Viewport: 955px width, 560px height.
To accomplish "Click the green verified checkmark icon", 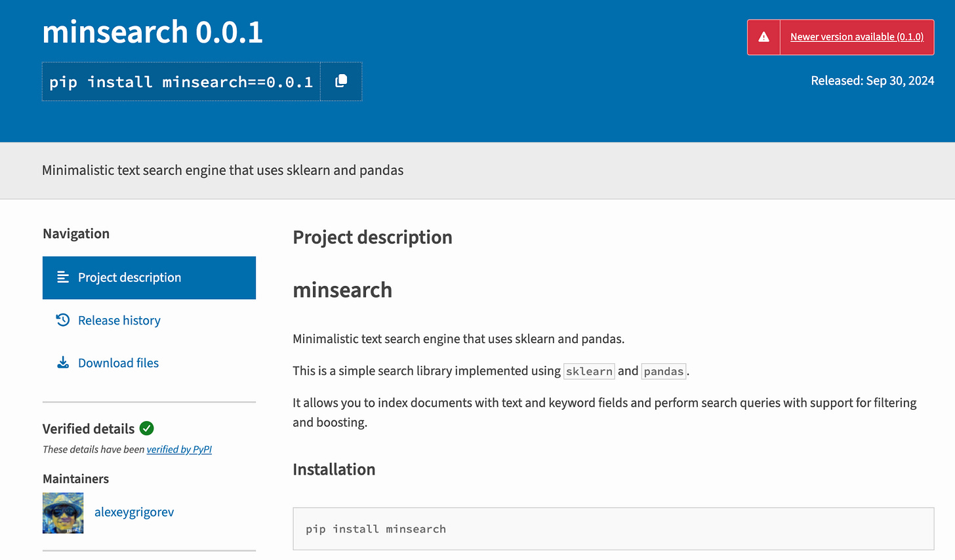I will tap(147, 428).
